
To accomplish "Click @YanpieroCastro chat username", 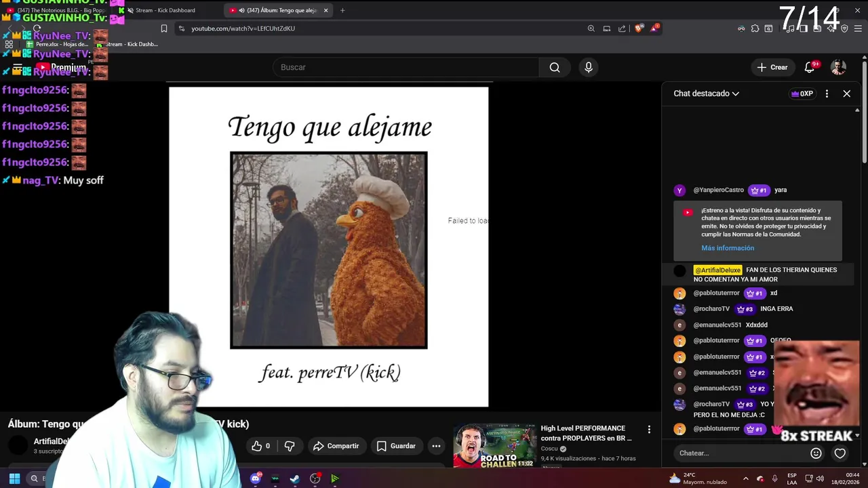I will [x=718, y=190].
